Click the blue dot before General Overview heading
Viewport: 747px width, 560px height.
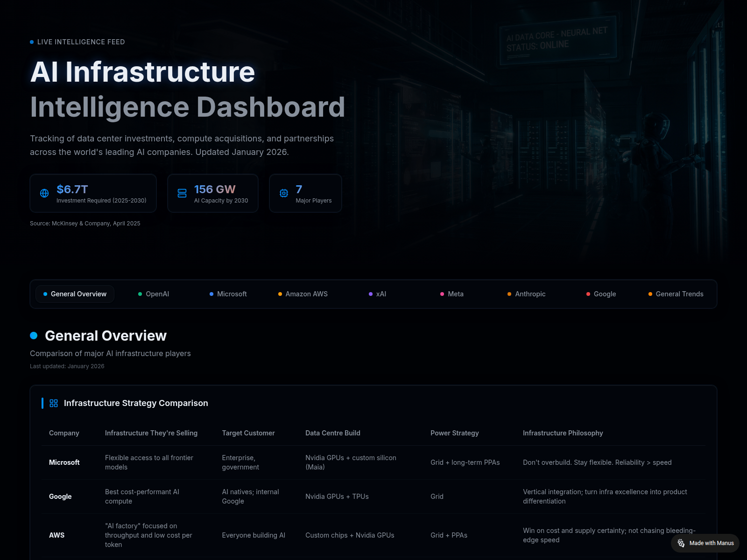(x=34, y=336)
